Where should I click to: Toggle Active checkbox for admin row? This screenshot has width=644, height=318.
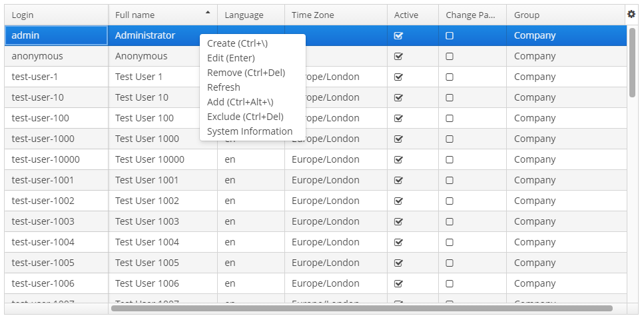pos(399,36)
